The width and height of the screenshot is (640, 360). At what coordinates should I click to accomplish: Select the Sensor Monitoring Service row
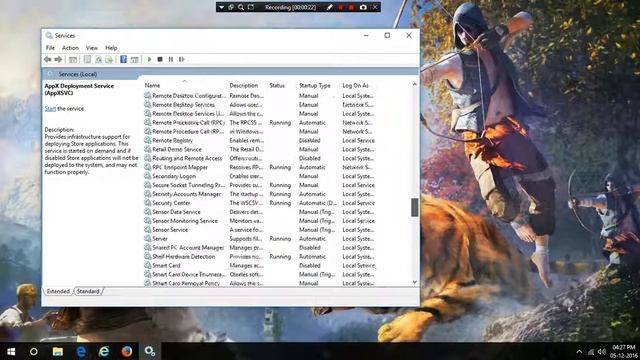pos(260,221)
